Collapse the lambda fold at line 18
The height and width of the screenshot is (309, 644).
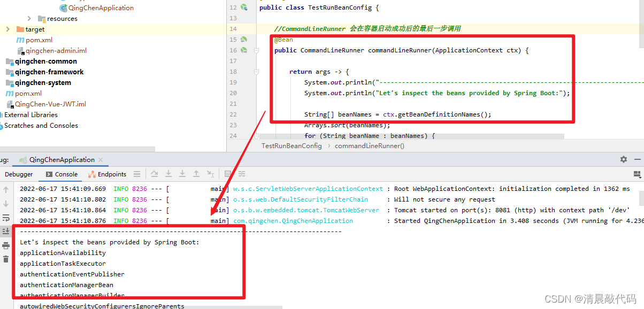256,72
